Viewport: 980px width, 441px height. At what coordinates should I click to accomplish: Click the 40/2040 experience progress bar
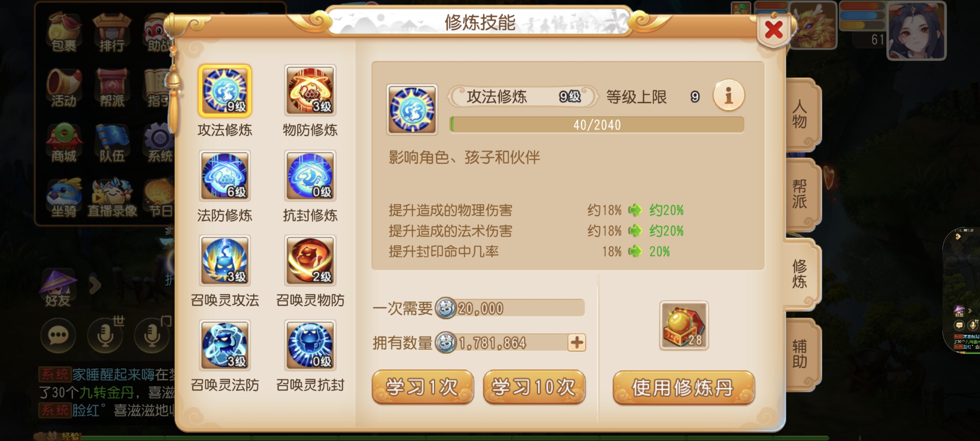pyautogui.click(x=597, y=125)
